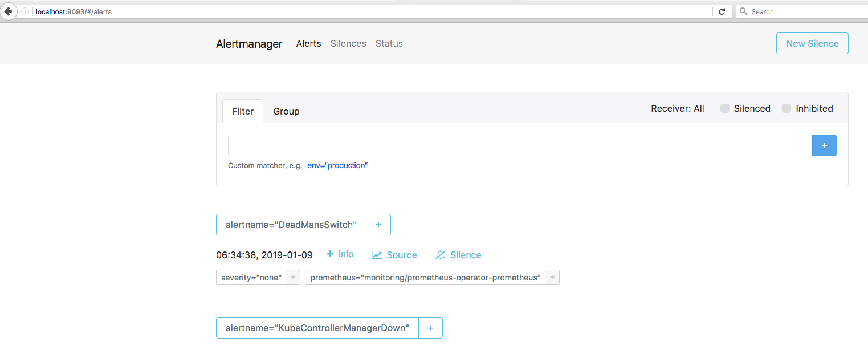
Task: Open the Silences page in navbar
Action: click(x=348, y=43)
